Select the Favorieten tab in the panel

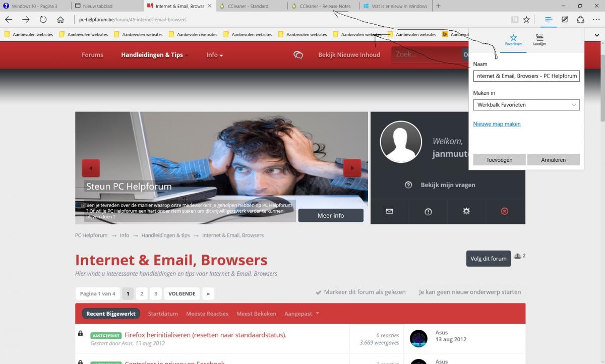(513, 40)
